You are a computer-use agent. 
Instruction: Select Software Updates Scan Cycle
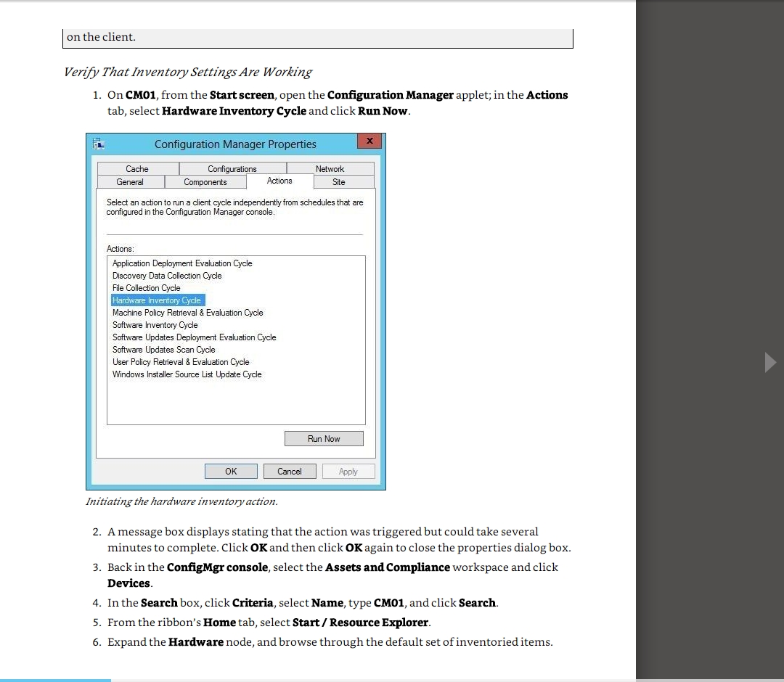point(163,350)
